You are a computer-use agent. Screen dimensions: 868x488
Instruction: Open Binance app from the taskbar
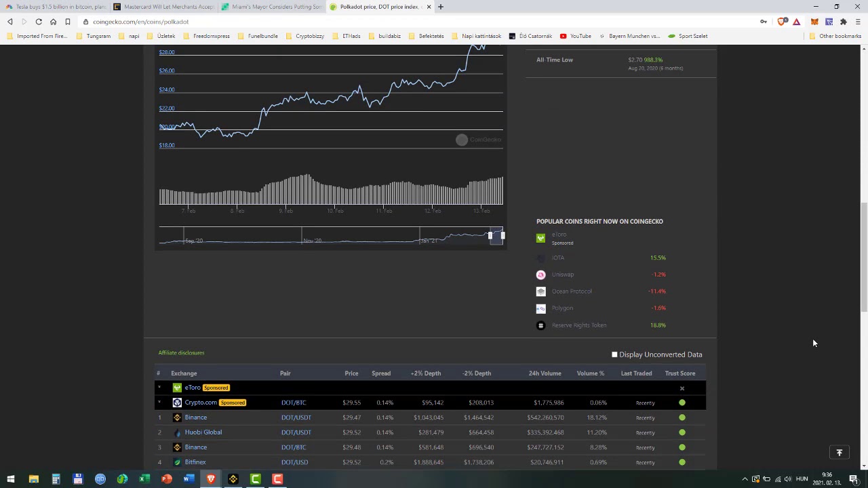click(x=233, y=479)
